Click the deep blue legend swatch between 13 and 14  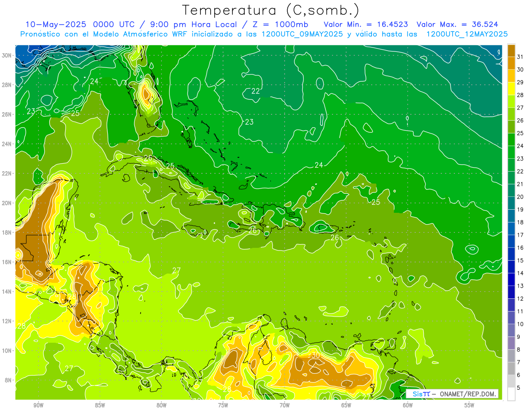pyautogui.click(x=511, y=279)
